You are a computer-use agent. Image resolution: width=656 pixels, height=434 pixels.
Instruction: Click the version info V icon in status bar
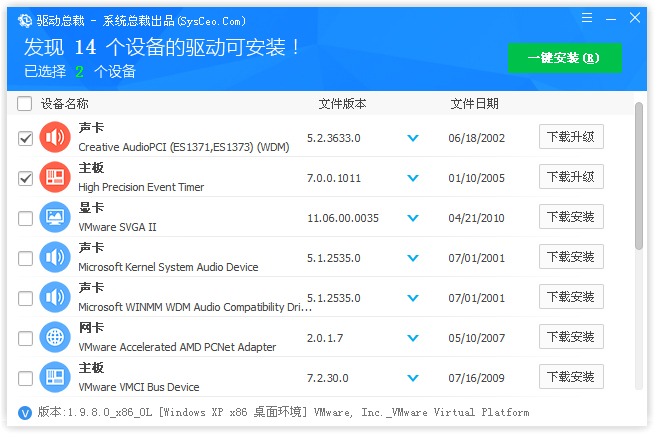[25, 413]
